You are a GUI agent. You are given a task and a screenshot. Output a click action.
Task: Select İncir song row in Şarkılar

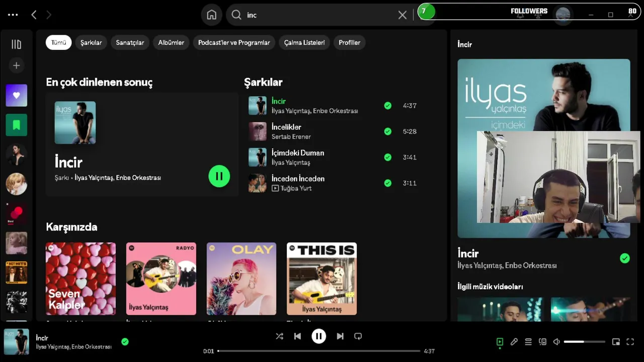[334, 106]
